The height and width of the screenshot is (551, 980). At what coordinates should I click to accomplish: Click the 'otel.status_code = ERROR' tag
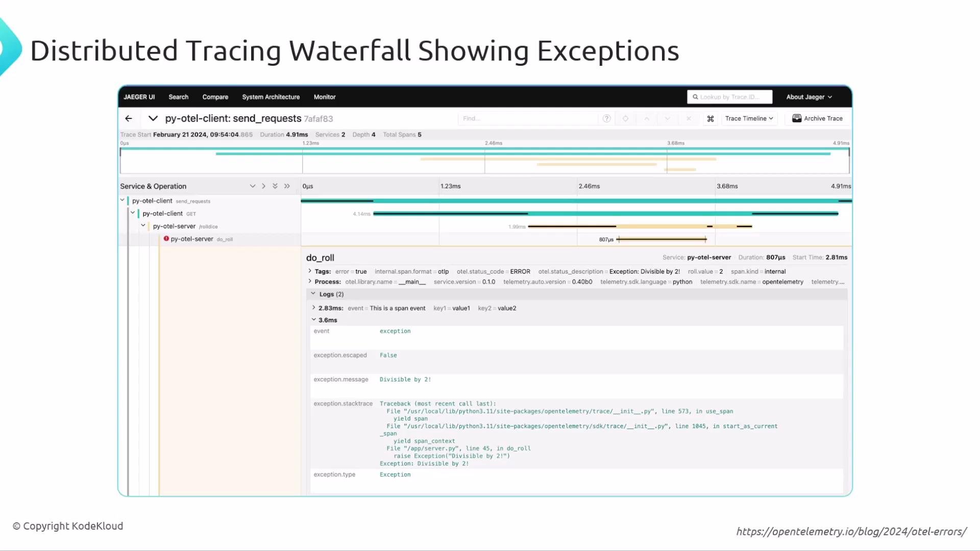click(494, 271)
